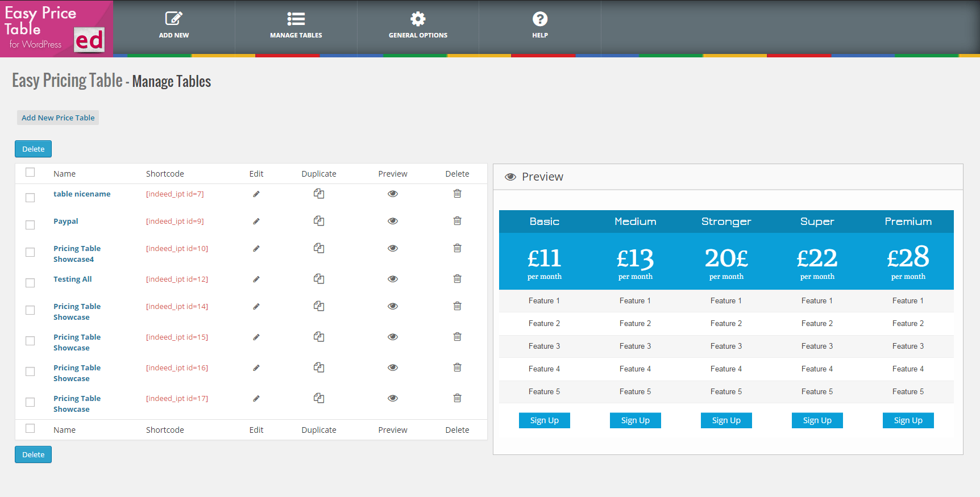Click the Delete button above the table
The width and height of the screenshot is (980, 497).
click(33, 149)
